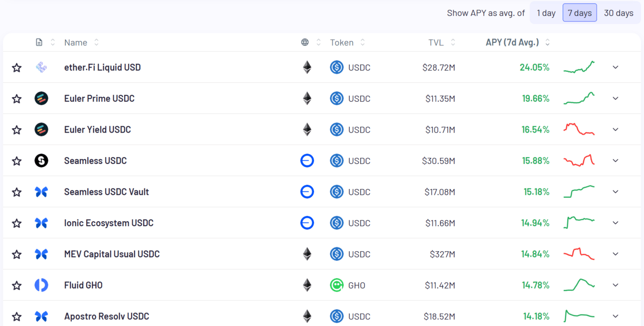Click the ether.Fi Liquid USD APY sparkline
Viewport: 644px width, 326px height.
pyautogui.click(x=579, y=67)
